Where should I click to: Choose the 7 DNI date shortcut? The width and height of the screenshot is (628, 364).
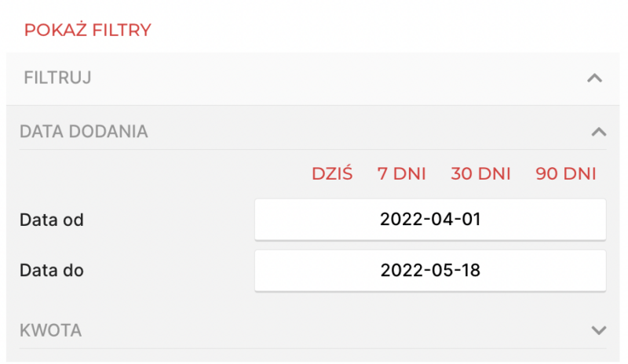[x=401, y=174]
